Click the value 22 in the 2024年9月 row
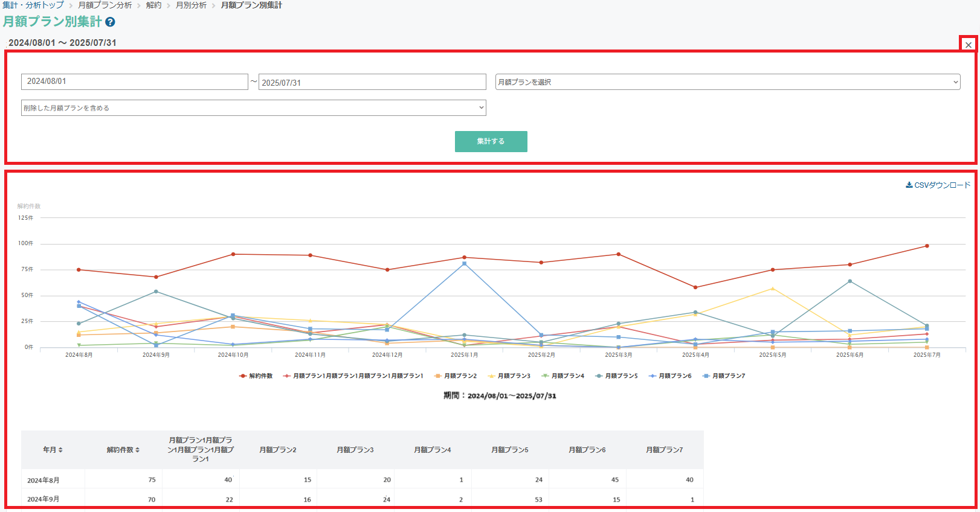Image resolution: width=980 pixels, height=512 pixels. pos(229,500)
